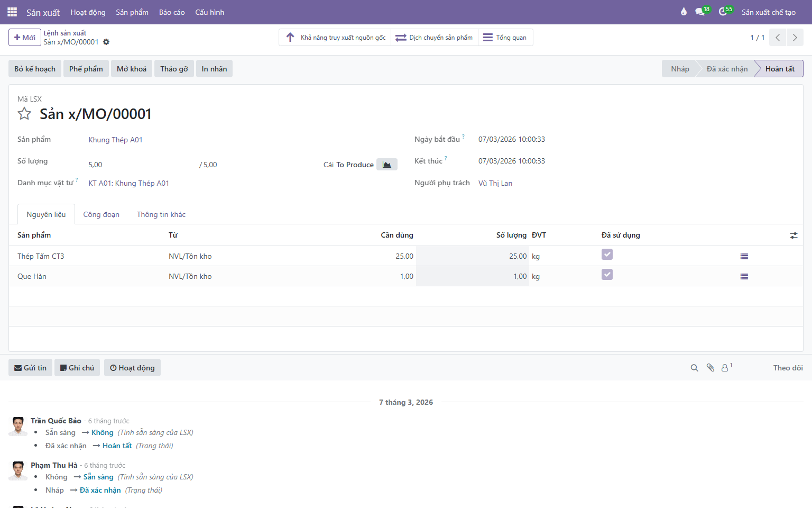Open detail list icon for Que Hàn
The width and height of the screenshot is (812, 508).
click(x=744, y=276)
